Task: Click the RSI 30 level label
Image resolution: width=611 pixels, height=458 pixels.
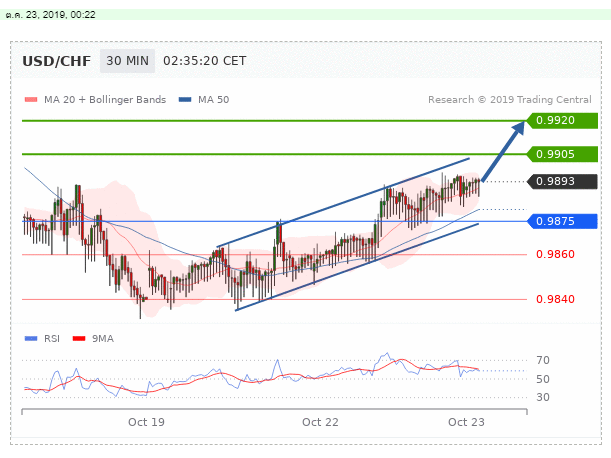Action: (x=543, y=397)
